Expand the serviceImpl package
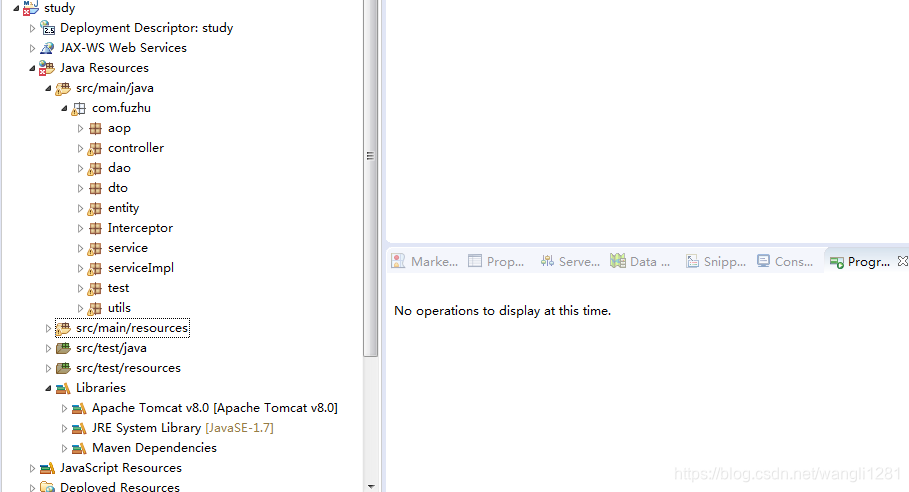 (x=81, y=268)
